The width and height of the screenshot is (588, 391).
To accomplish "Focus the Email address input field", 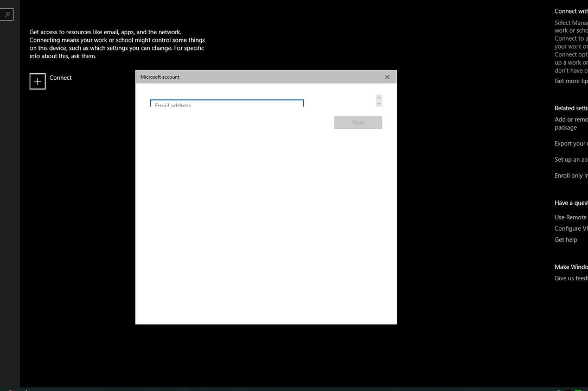I will (227, 103).
